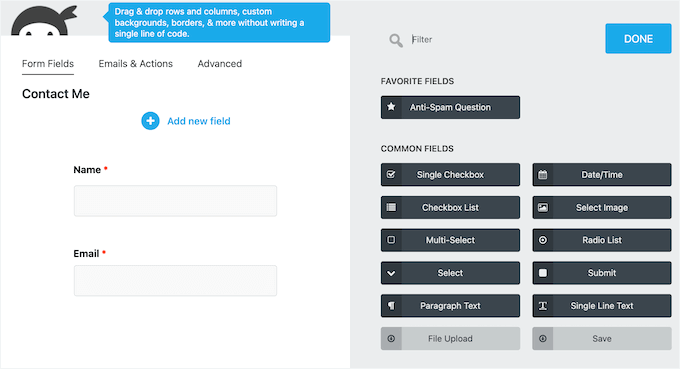The image size is (680, 369).
Task: Click the blue DONE button
Action: coord(638,39)
